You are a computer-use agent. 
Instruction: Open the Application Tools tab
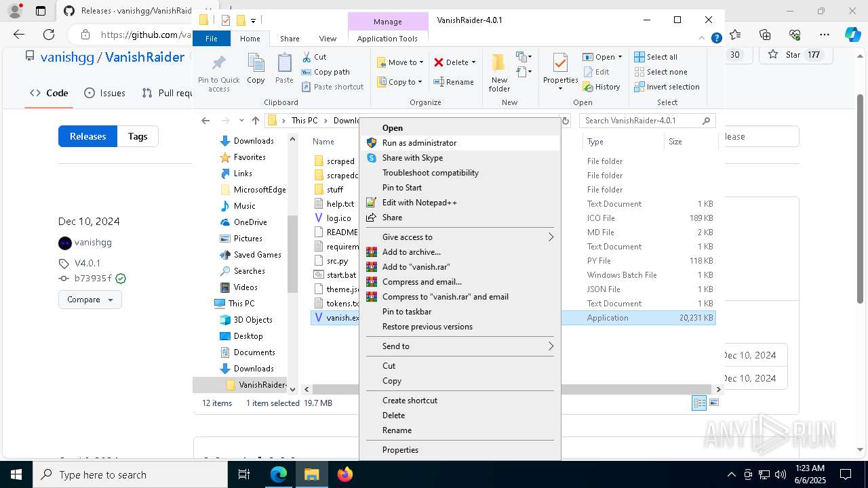tap(387, 39)
